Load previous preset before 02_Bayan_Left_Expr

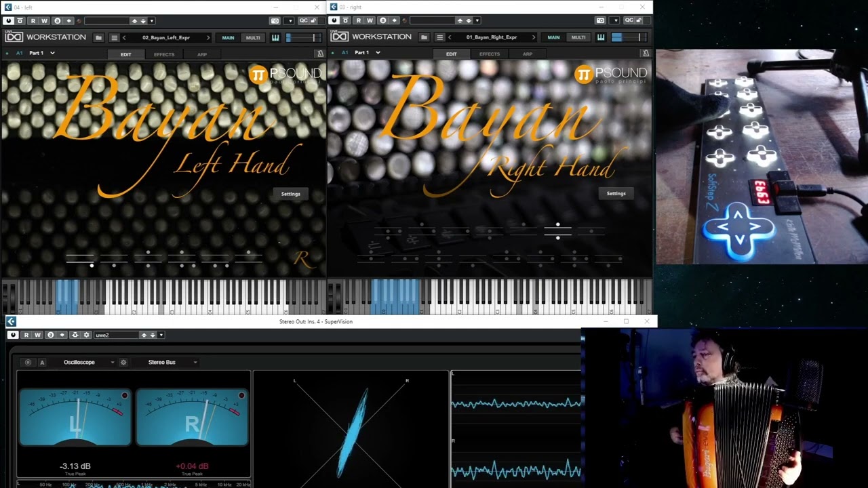pyautogui.click(x=124, y=37)
